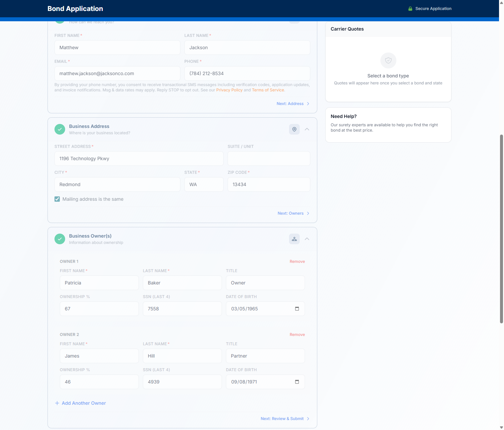This screenshot has width=504, height=430.
Task: Click the green checkmark beside Business Owner(s)
Action: [60, 239]
